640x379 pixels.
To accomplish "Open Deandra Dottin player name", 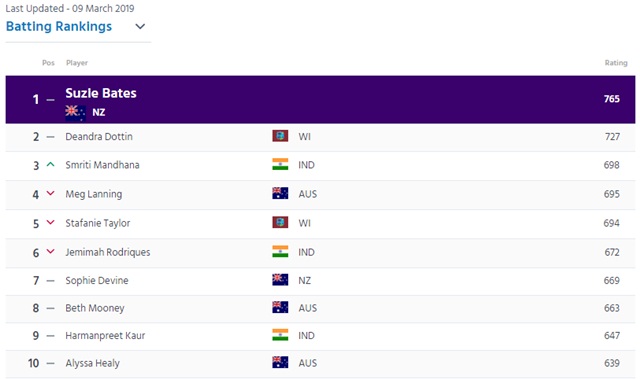I will tap(99, 136).
